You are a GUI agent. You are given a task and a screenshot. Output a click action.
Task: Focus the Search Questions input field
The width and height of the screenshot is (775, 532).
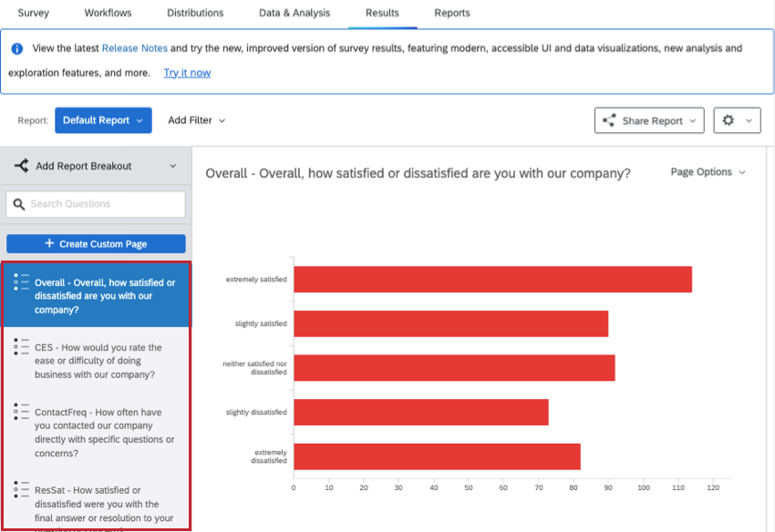(x=96, y=204)
